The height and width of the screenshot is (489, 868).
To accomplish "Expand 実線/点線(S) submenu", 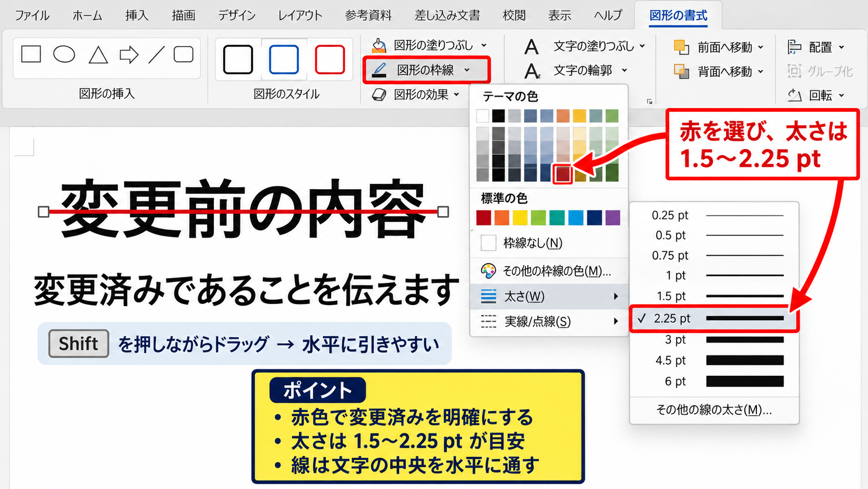I will [549, 322].
